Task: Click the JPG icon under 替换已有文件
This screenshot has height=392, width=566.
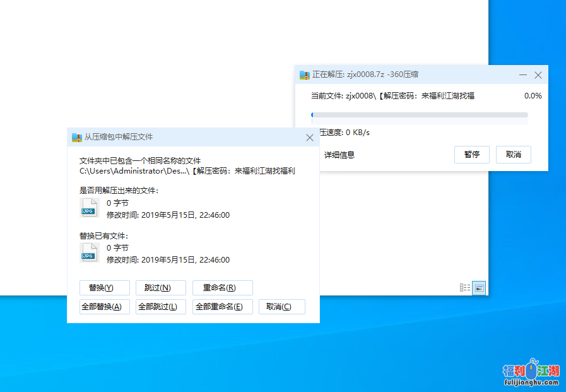Action: (89, 252)
